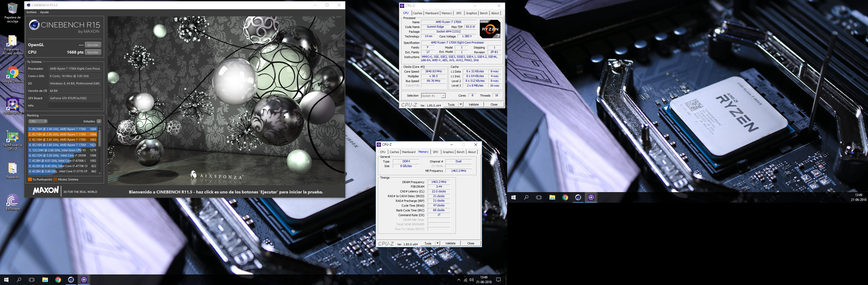Open Bench tab in top CPU-Z window
The height and width of the screenshot is (285, 868).
484,13
